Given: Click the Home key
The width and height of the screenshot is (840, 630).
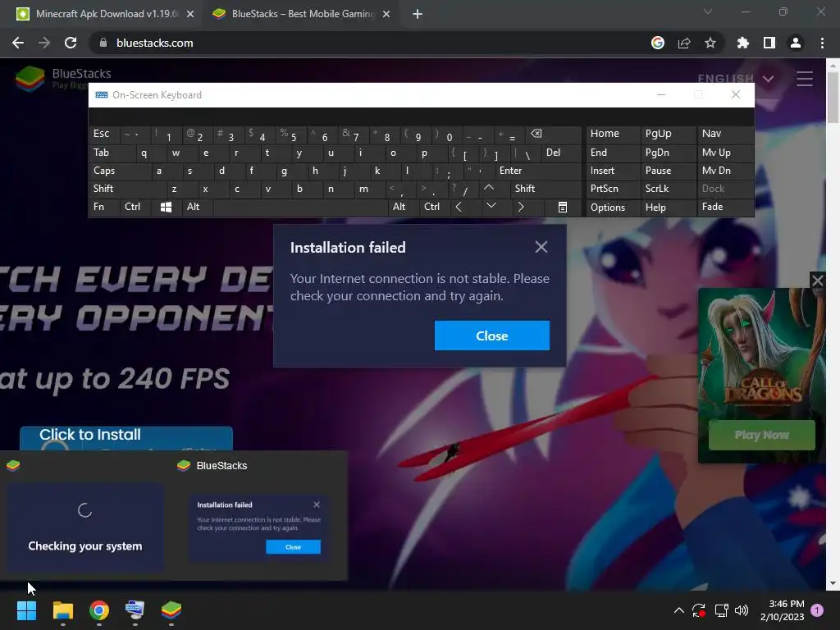Looking at the screenshot, I should click(613, 134).
